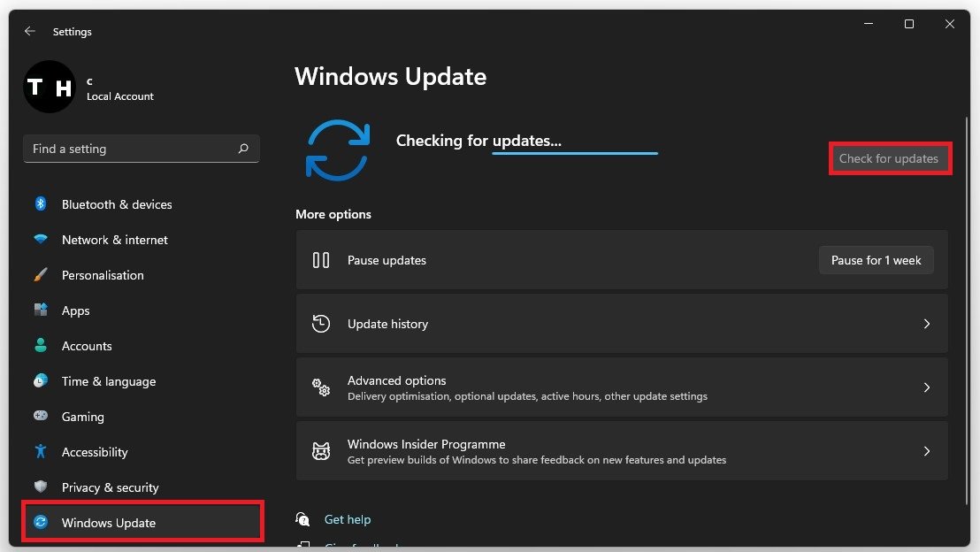980x552 pixels.
Task: Click the Gaming controller icon
Action: tap(41, 416)
